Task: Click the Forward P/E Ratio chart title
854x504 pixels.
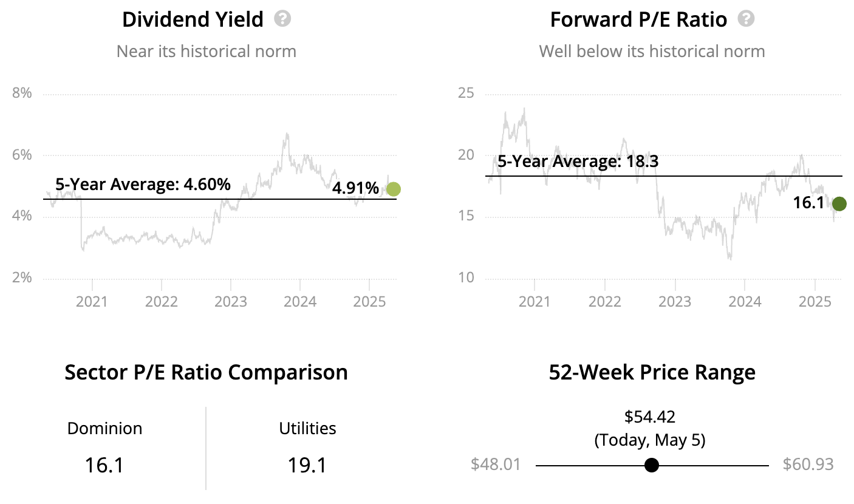Action: tap(638, 19)
